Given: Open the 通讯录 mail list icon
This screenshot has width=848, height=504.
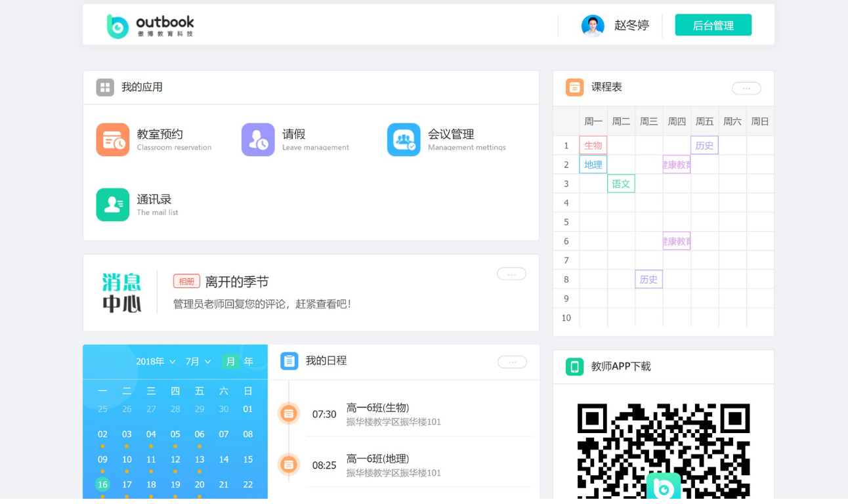Looking at the screenshot, I should pyautogui.click(x=113, y=205).
